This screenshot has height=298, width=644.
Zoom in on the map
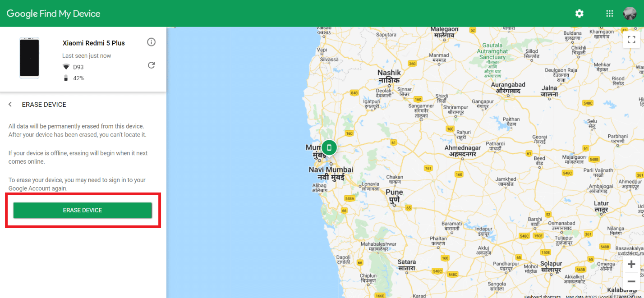point(631,265)
